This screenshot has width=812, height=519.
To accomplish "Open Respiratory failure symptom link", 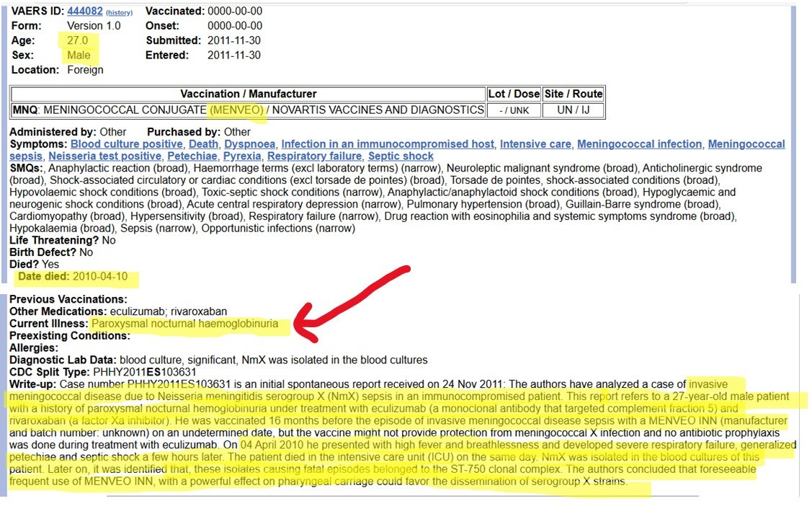I will point(314,156).
